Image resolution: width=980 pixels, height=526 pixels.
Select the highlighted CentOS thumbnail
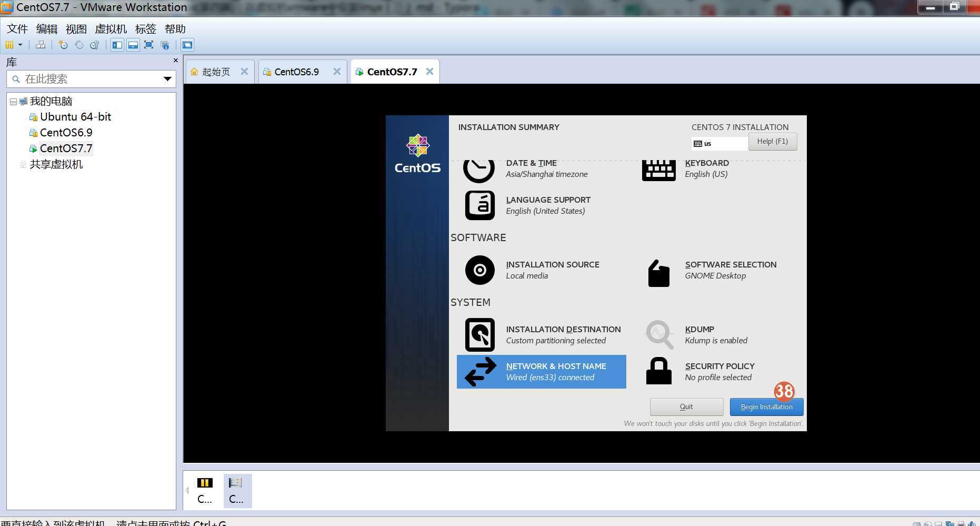pyautogui.click(x=237, y=490)
